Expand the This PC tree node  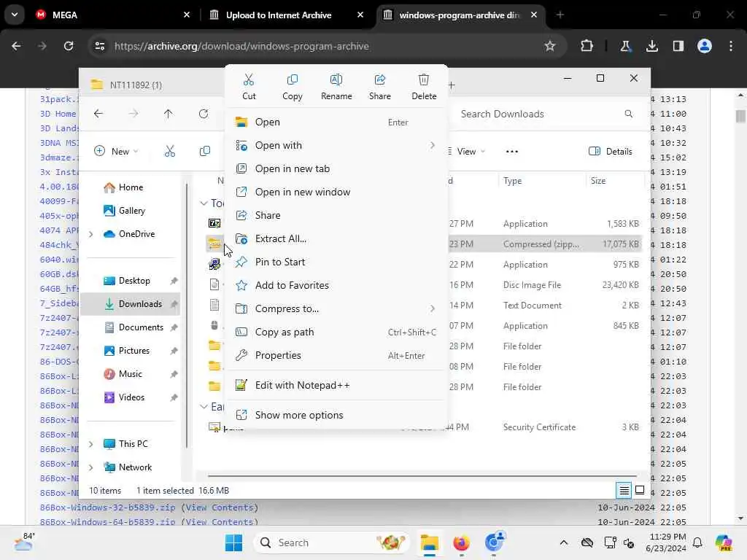[91, 444]
